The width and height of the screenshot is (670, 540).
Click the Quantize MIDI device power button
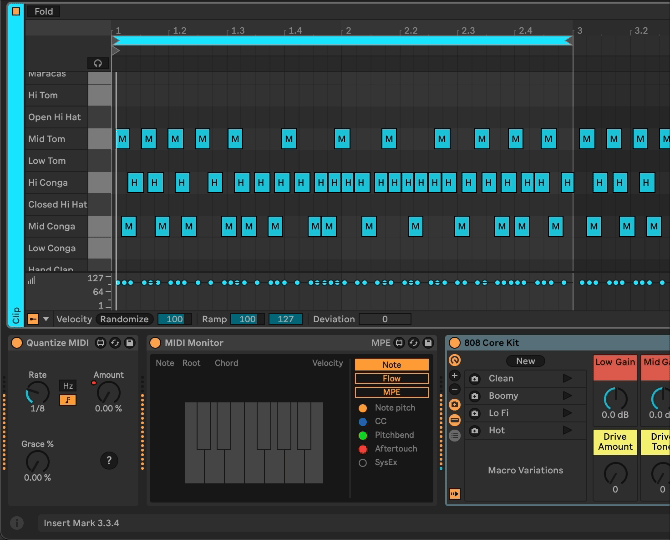[x=16, y=343]
